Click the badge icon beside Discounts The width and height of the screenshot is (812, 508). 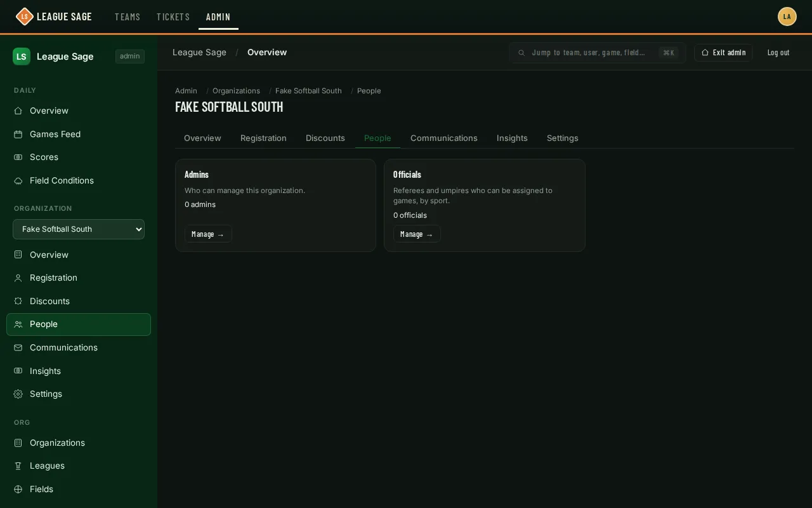coord(18,302)
